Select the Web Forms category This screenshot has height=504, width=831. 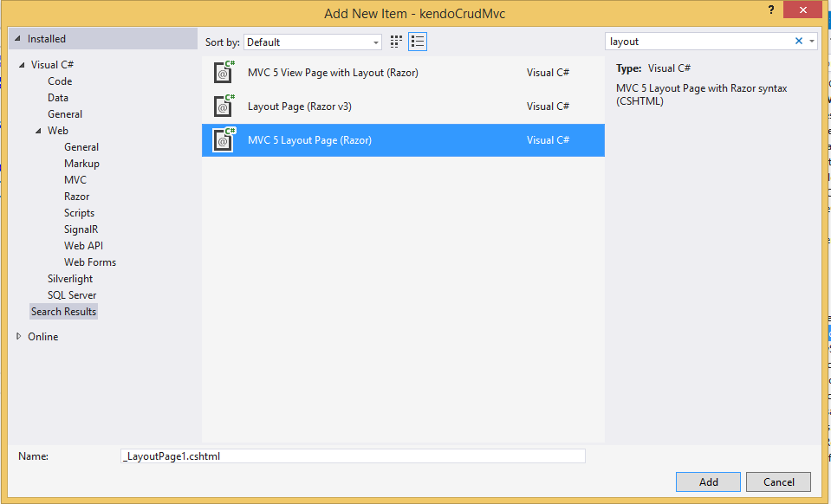89,262
